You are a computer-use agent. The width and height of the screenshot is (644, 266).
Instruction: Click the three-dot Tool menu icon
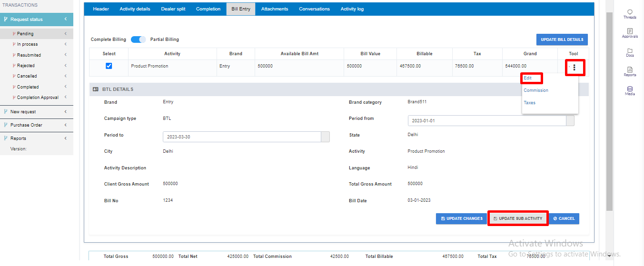pyautogui.click(x=574, y=68)
